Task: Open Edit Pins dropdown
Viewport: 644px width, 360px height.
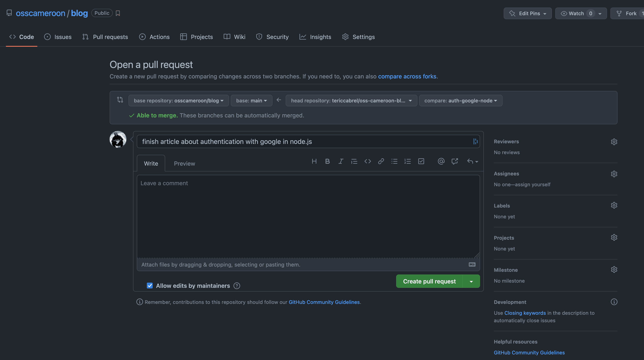Action: (x=527, y=14)
